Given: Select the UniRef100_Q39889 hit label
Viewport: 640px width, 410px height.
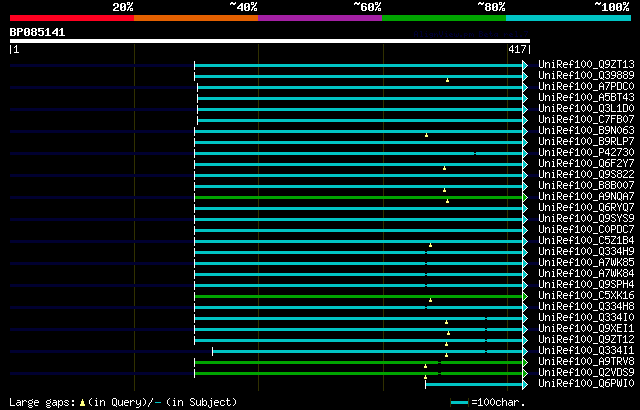Looking at the screenshot, I should pos(586,75).
